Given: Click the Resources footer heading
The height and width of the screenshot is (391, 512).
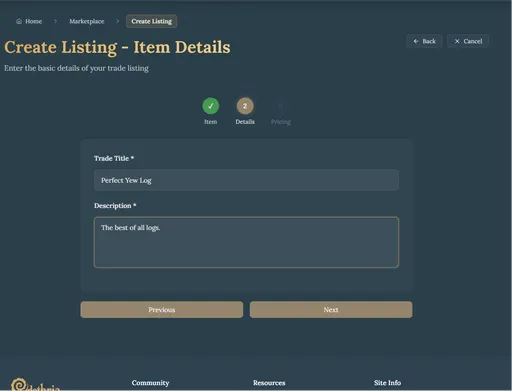Looking at the screenshot, I should coord(269,383).
